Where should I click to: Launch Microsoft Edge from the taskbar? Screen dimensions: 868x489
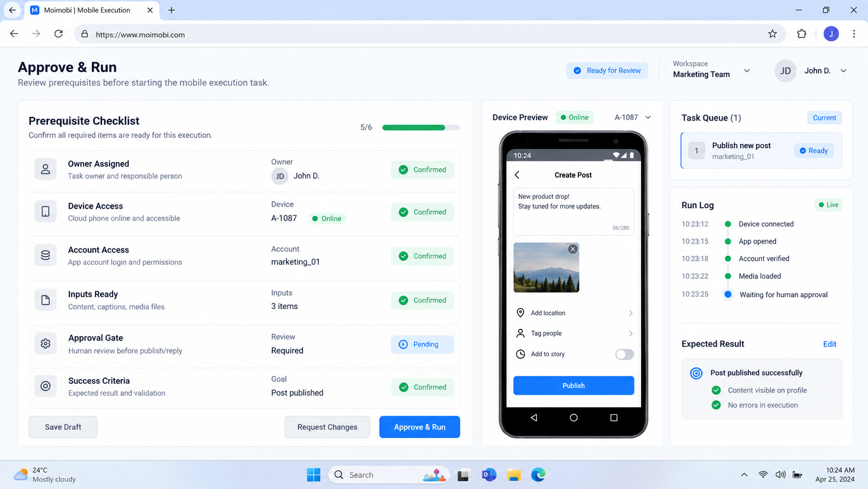[538, 474]
